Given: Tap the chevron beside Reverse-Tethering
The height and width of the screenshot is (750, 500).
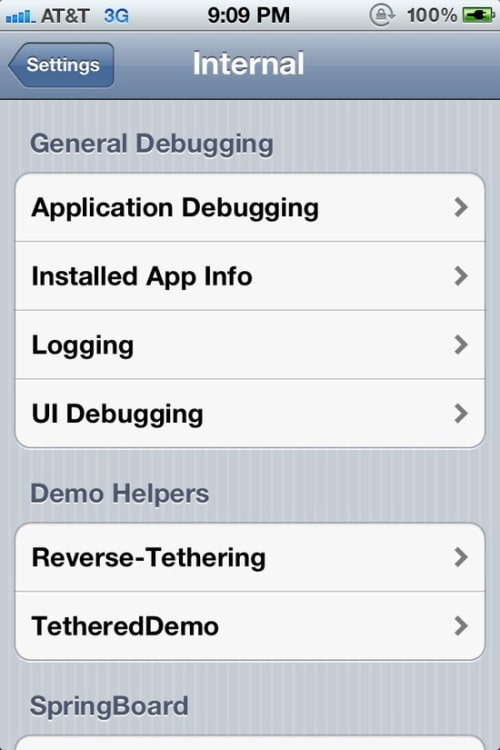Looking at the screenshot, I should tap(461, 557).
